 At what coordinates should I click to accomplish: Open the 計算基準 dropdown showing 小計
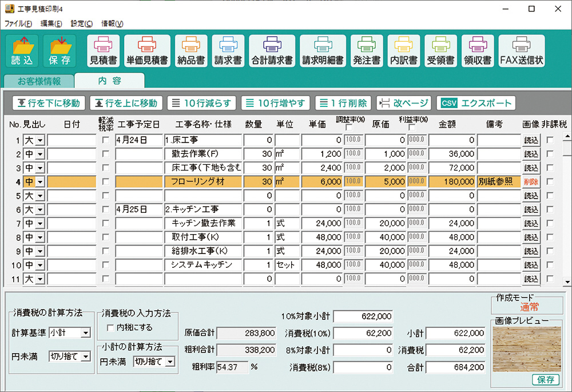click(86, 333)
